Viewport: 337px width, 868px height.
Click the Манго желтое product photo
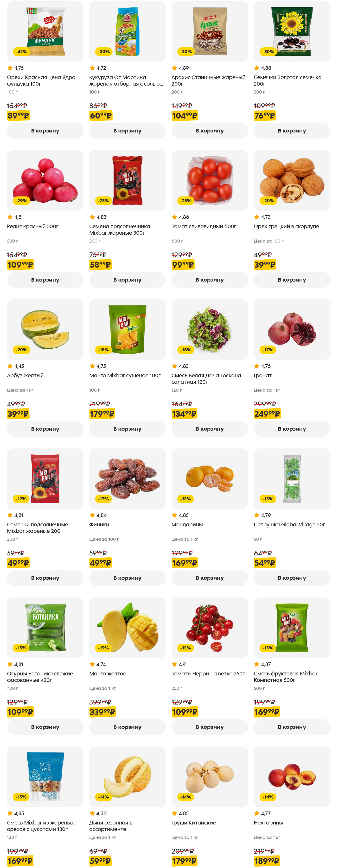pyautogui.click(x=127, y=627)
